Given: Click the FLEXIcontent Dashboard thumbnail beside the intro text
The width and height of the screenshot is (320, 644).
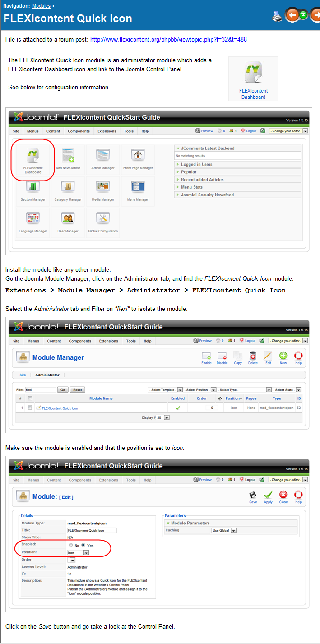Looking at the screenshot, I should [253, 79].
